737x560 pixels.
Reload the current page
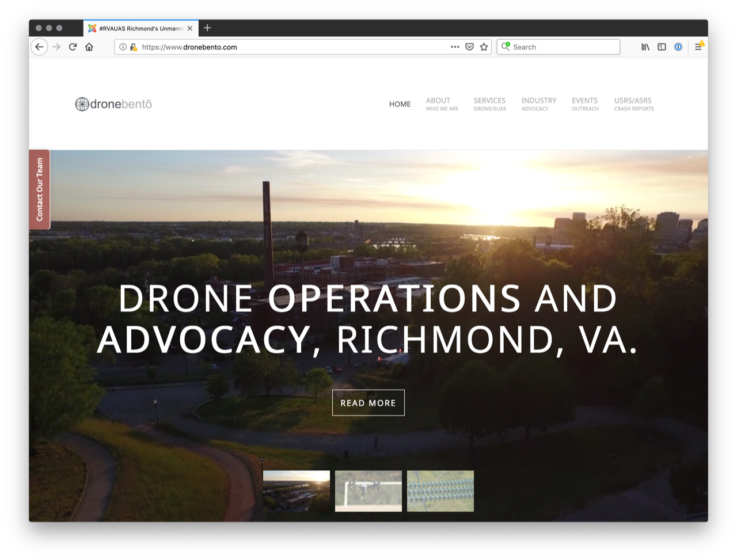pyautogui.click(x=73, y=47)
